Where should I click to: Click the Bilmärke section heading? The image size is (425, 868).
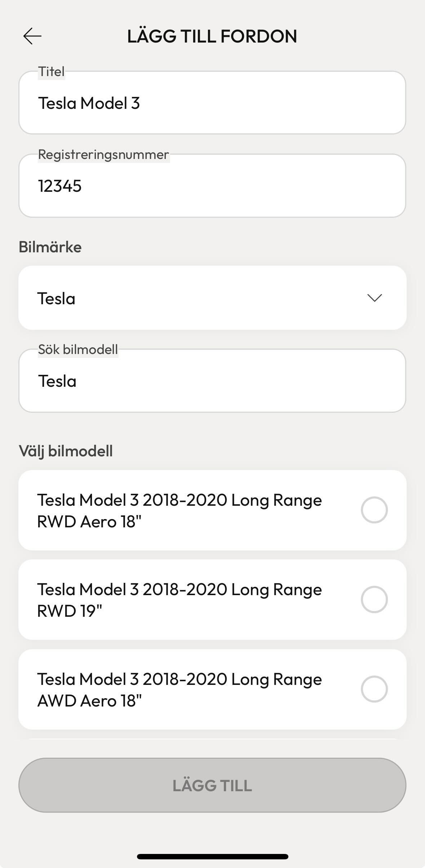[x=50, y=247]
